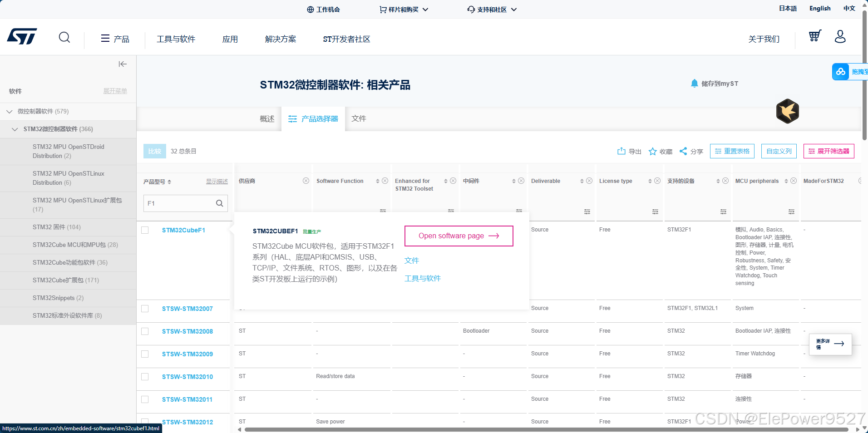Sort by MCU peripherals column arrows
868x433 pixels.
(786, 181)
